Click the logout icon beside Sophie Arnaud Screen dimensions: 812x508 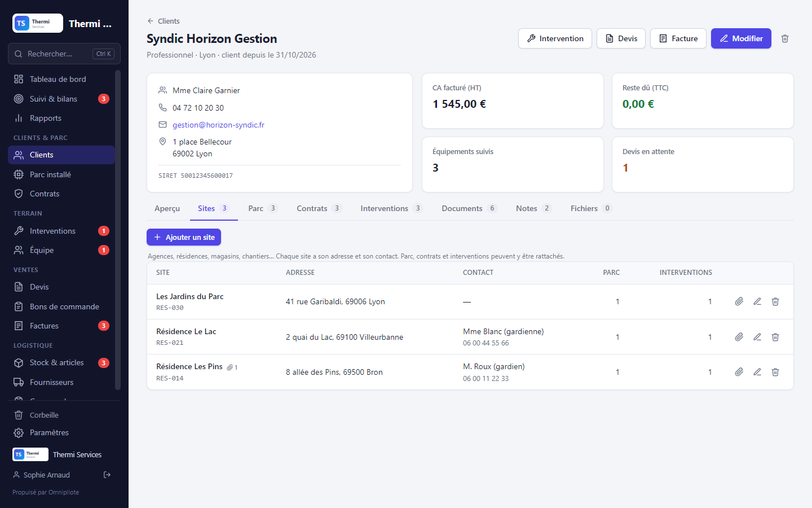(107, 475)
